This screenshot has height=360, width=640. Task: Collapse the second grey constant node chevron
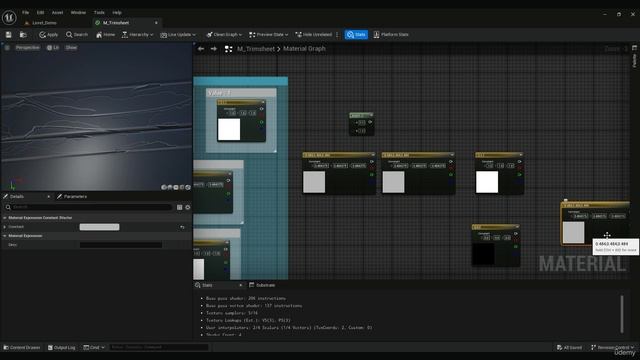point(452,155)
